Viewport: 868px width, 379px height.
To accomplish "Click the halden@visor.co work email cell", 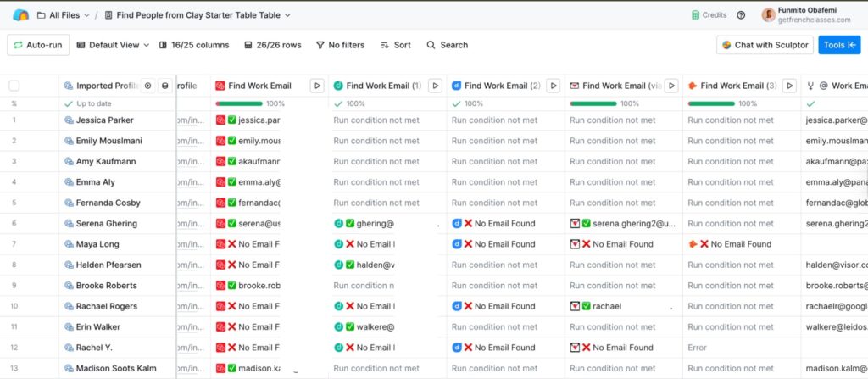I will 835,265.
